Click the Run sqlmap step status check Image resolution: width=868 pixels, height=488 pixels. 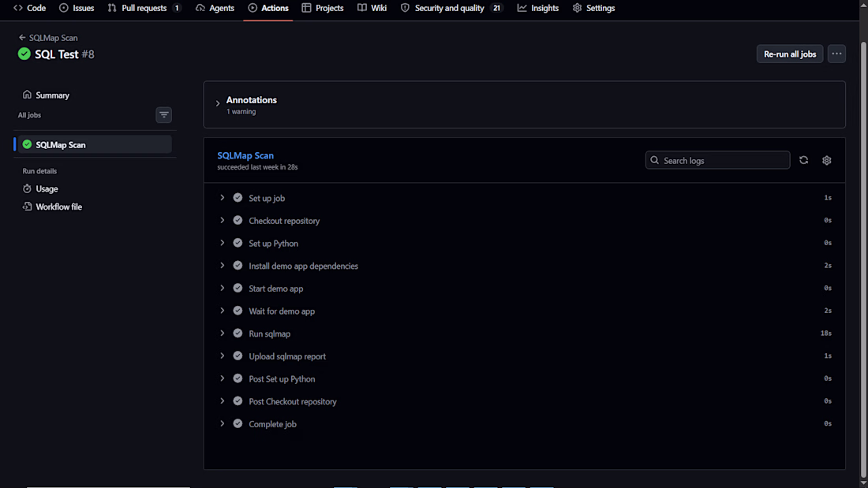click(238, 333)
